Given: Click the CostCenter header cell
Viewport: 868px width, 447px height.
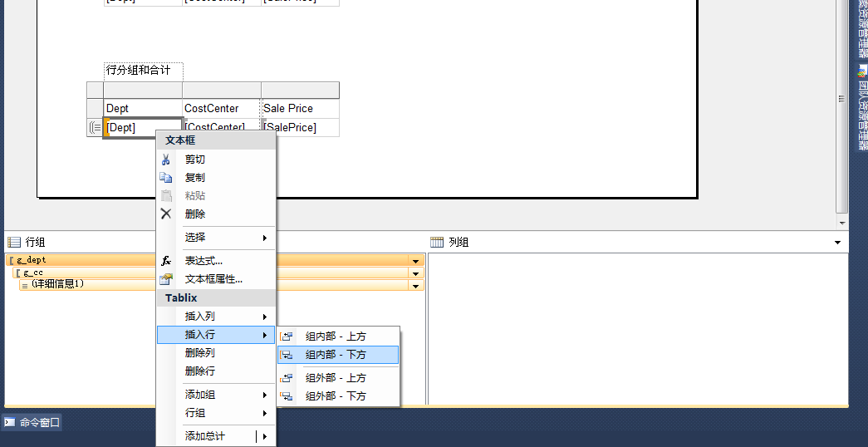Looking at the screenshot, I should (x=222, y=109).
